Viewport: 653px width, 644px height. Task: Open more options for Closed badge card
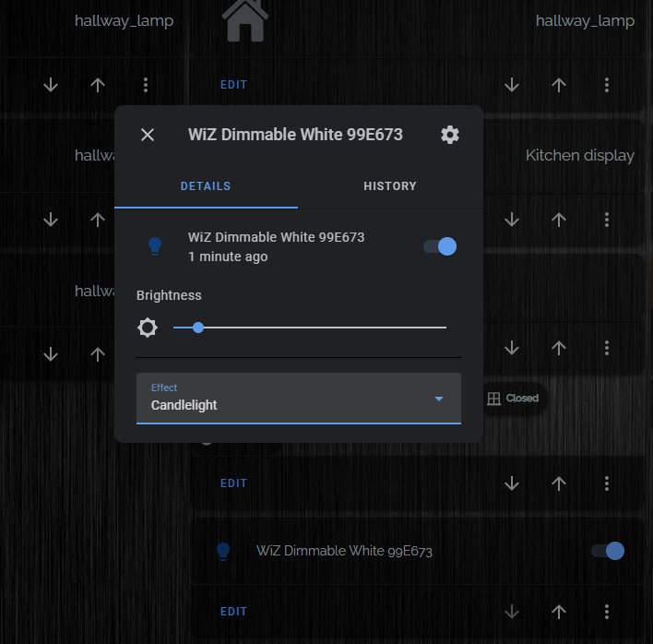(607, 483)
